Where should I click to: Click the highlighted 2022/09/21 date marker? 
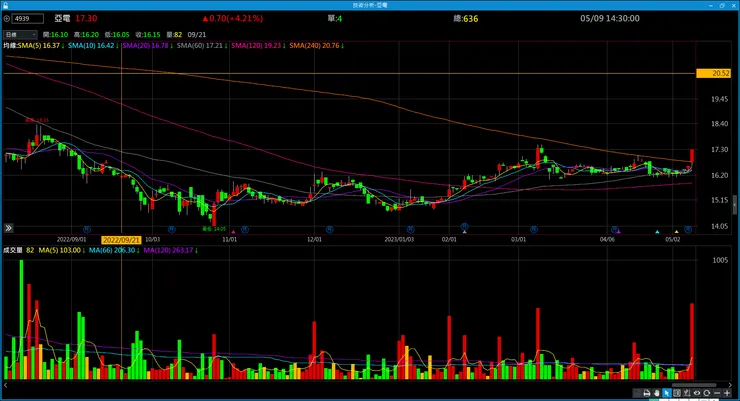click(x=121, y=240)
